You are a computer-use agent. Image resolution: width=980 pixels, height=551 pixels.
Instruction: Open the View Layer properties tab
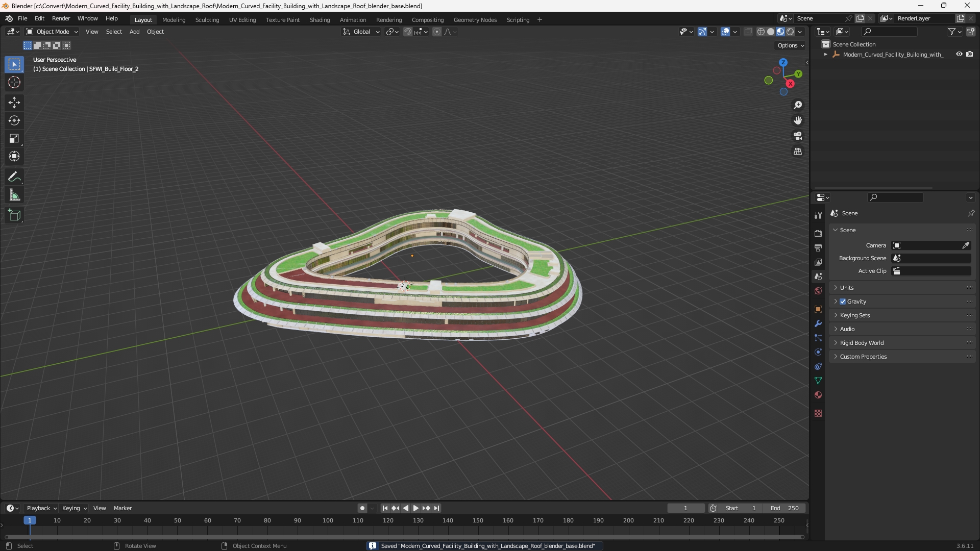click(x=818, y=262)
